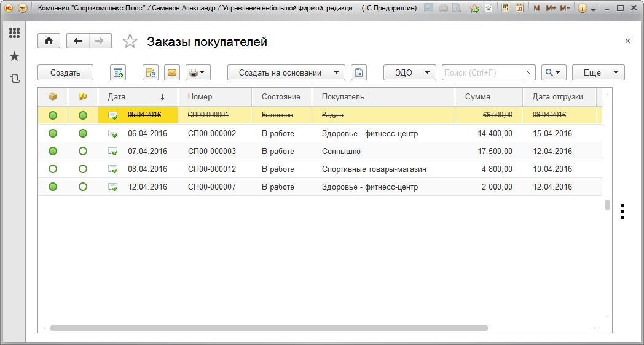Sort by the Покупатель column header
Screen dimensions: 644x345
[343, 96]
